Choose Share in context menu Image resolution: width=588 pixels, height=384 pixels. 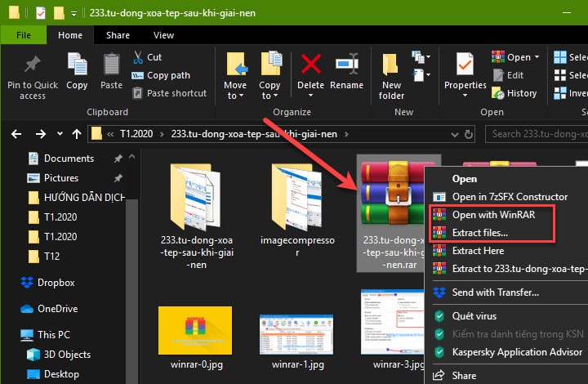464,376
